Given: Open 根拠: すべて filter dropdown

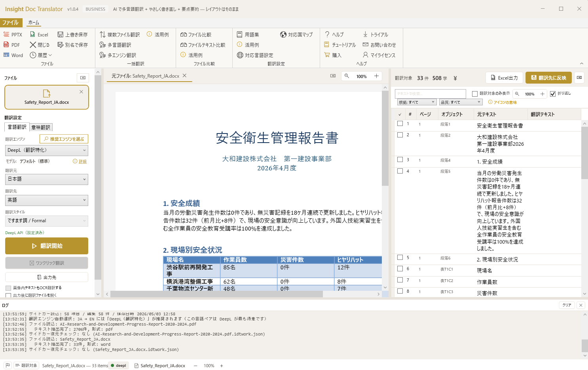Looking at the screenshot, I should coord(417,102).
